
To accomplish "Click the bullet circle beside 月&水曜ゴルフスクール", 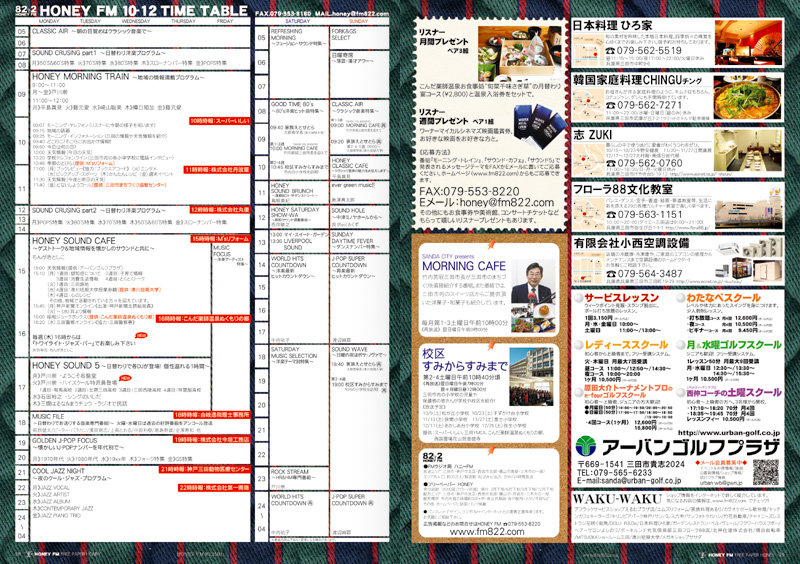I will 680,345.
